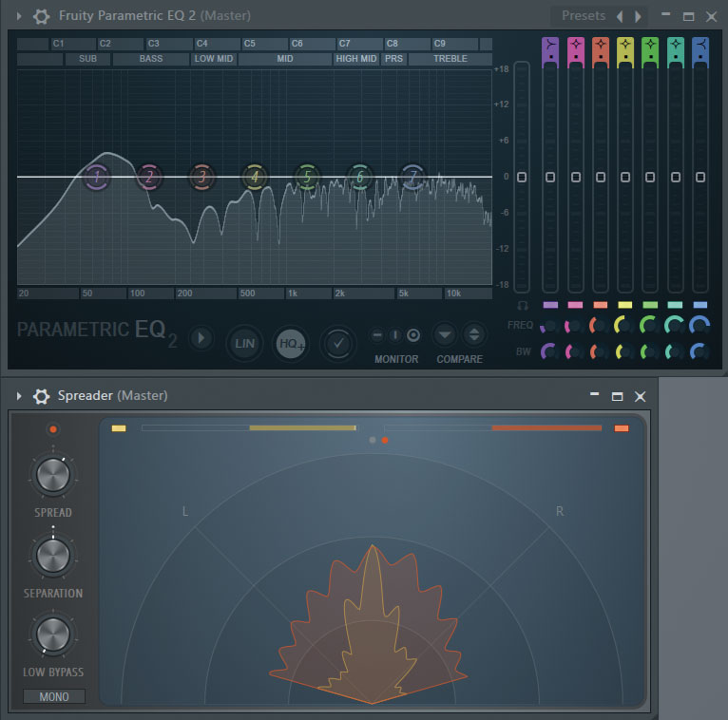Click the purple band 1 color swatch
This screenshot has width=728, height=720.
[550, 305]
